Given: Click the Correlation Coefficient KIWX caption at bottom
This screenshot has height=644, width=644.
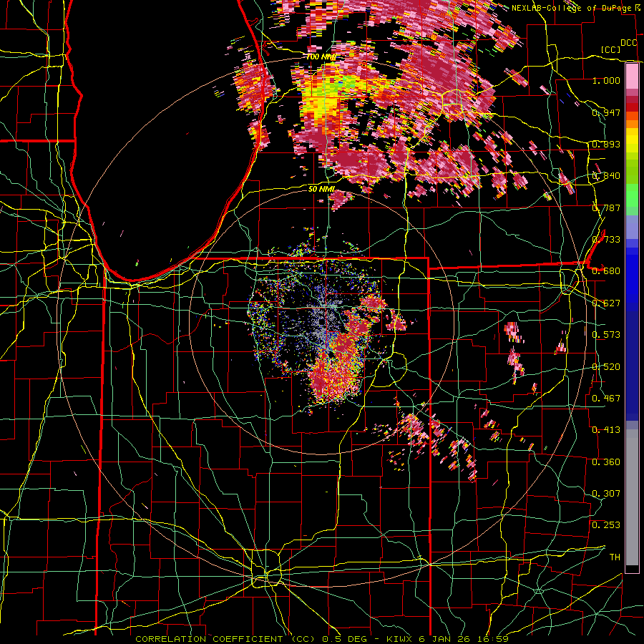Looking at the screenshot, I should tap(322, 639).
